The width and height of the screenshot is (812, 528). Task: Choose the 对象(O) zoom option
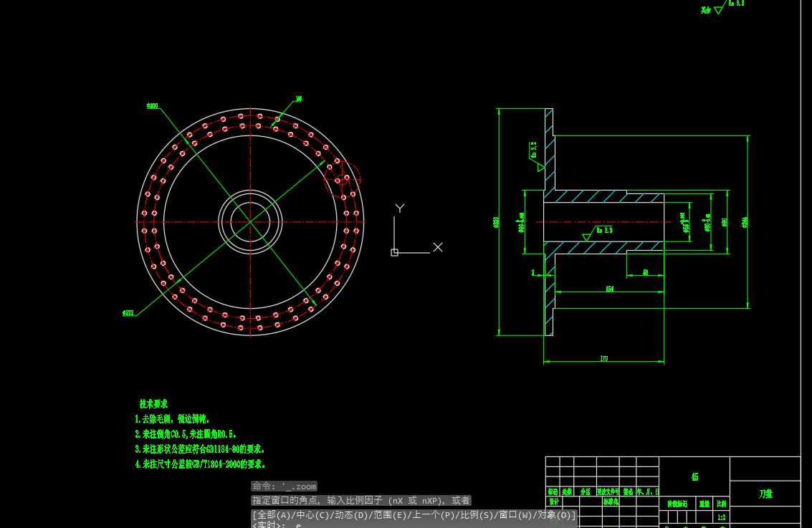tap(556, 514)
